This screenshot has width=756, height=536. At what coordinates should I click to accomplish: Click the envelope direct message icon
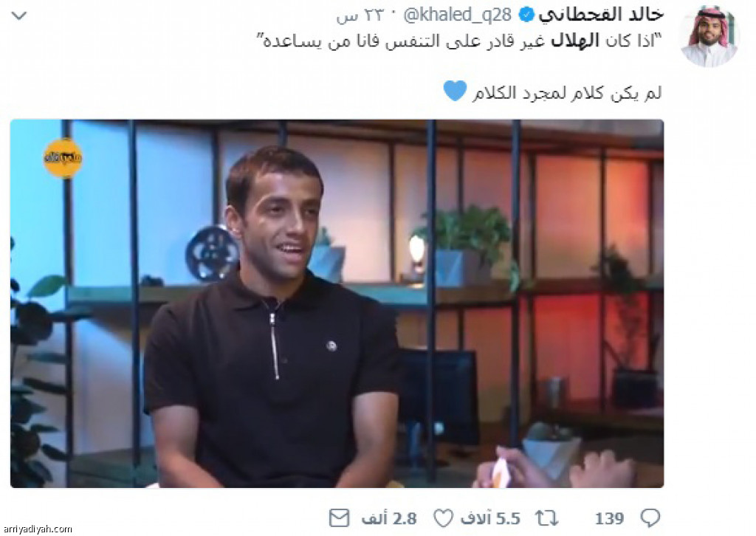pyautogui.click(x=339, y=518)
